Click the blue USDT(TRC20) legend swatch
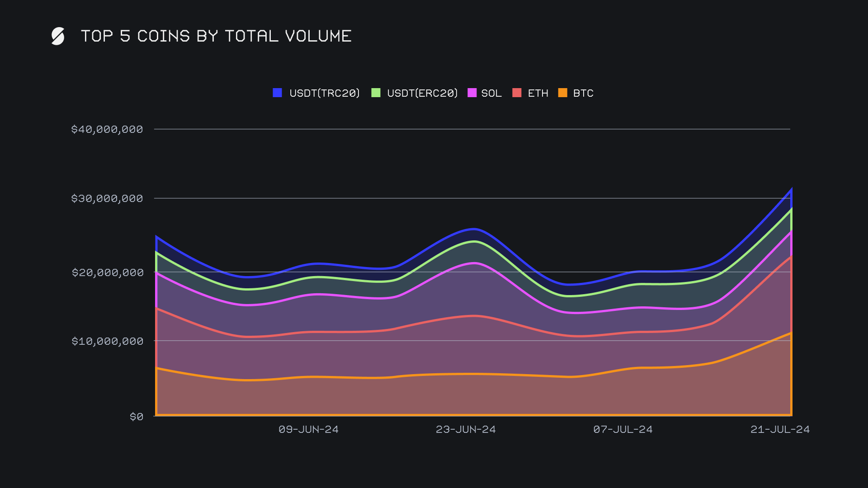The image size is (868, 488). point(278,93)
